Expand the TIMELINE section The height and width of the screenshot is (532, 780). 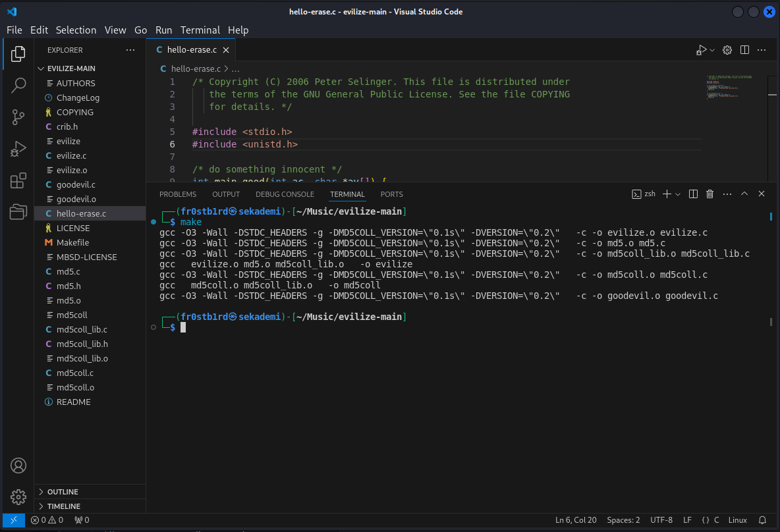click(63, 506)
